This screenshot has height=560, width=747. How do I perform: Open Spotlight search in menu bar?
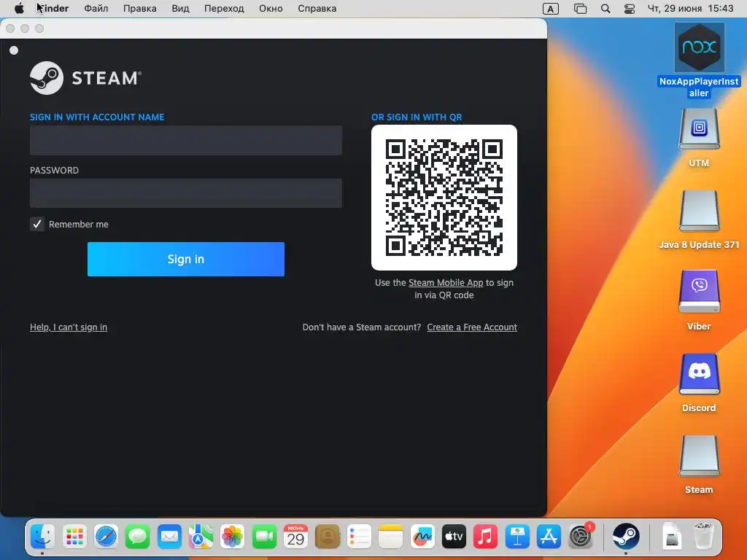pyautogui.click(x=605, y=9)
